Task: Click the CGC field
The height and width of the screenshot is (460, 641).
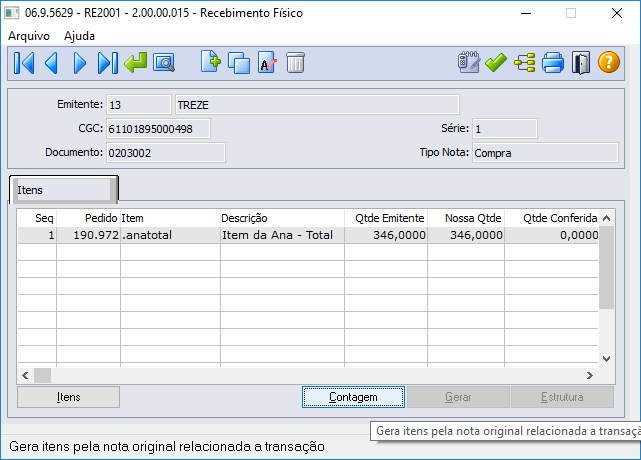Action: click(158, 129)
